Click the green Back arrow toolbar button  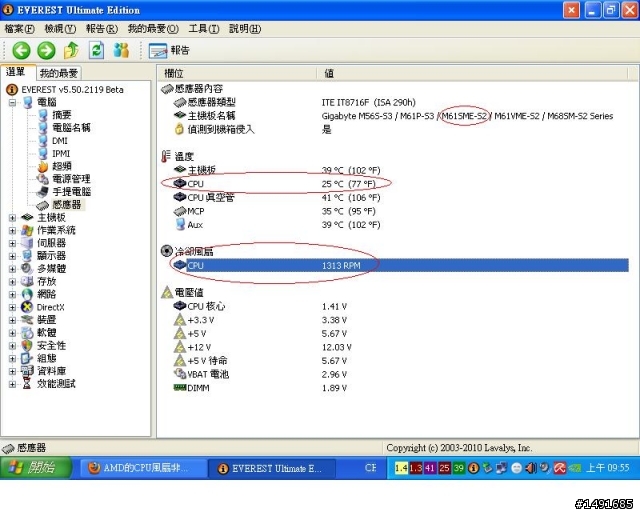[21, 51]
